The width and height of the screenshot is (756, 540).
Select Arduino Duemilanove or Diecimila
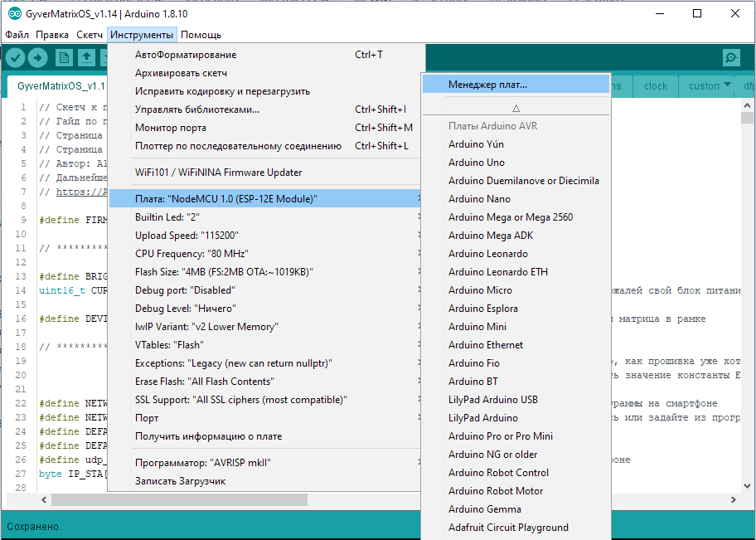point(516,181)
